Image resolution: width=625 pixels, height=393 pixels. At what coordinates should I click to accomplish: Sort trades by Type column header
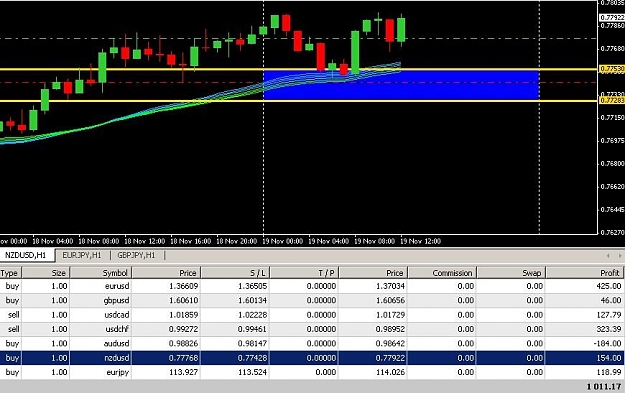pyautogui.click(x=10, y=273)
